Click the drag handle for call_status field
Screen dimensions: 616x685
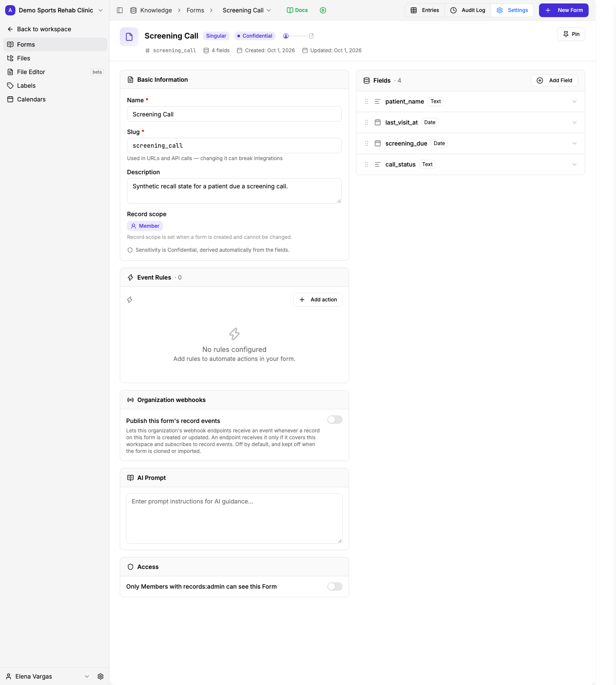point(367,164)
